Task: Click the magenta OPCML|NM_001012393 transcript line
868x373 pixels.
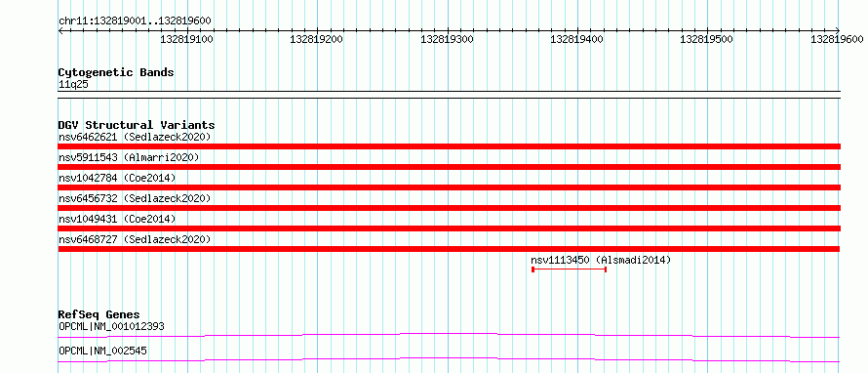Action: pos(449,335)
